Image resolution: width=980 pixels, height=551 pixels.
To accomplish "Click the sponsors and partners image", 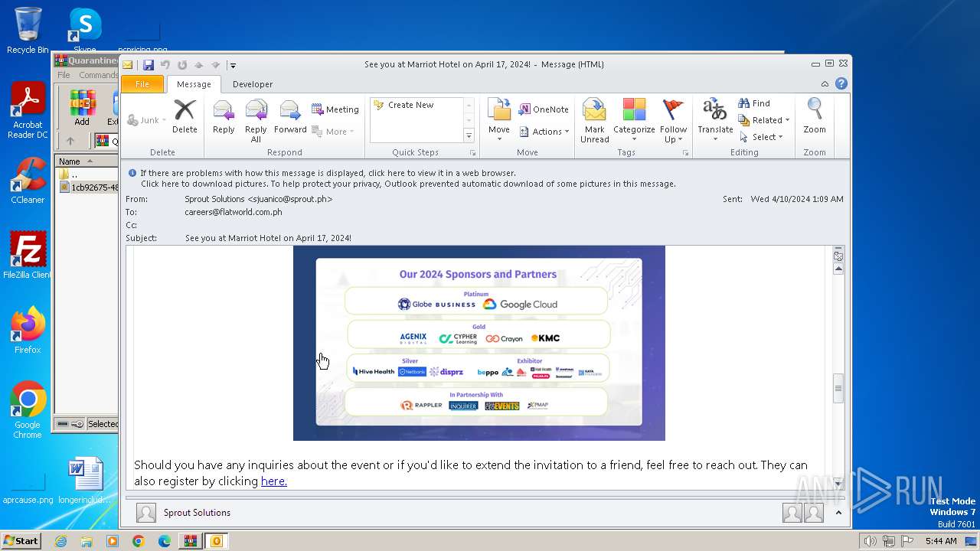I will tap(479, 343).
